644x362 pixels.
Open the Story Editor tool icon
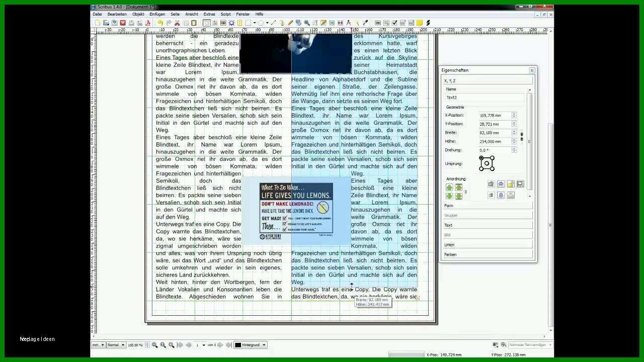(324, 23)
